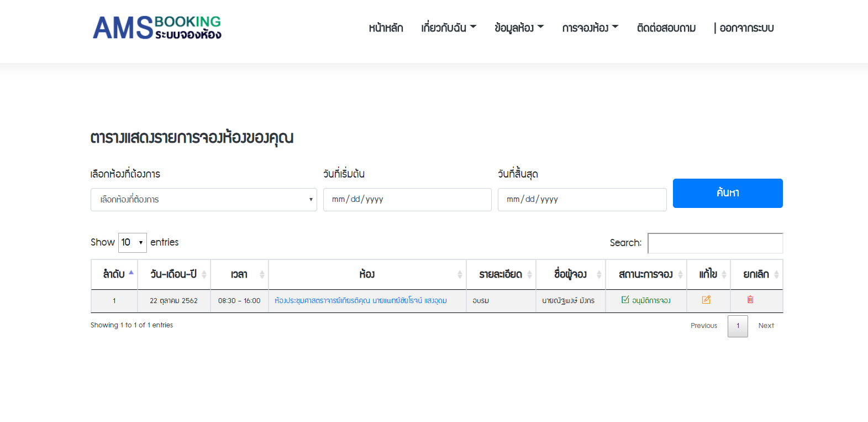Click the ตารางแสดงรายการจองห้องของคุณ heading
868x422 pixels.
[192, 138]
